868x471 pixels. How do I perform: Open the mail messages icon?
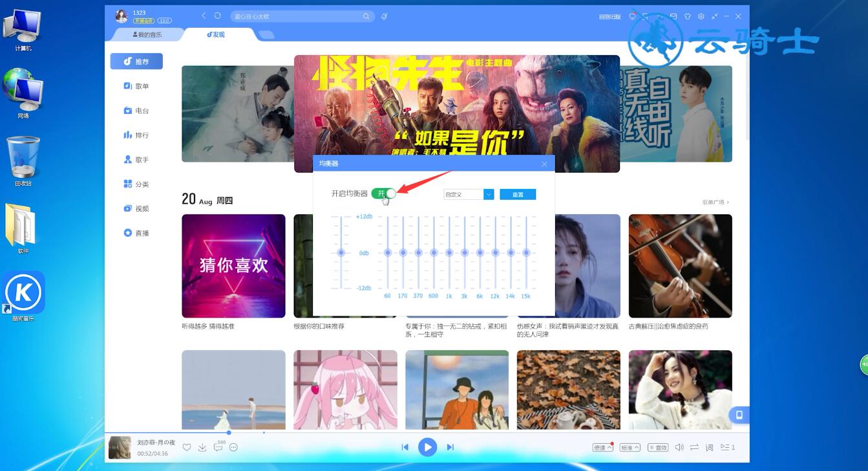(673, 16)
